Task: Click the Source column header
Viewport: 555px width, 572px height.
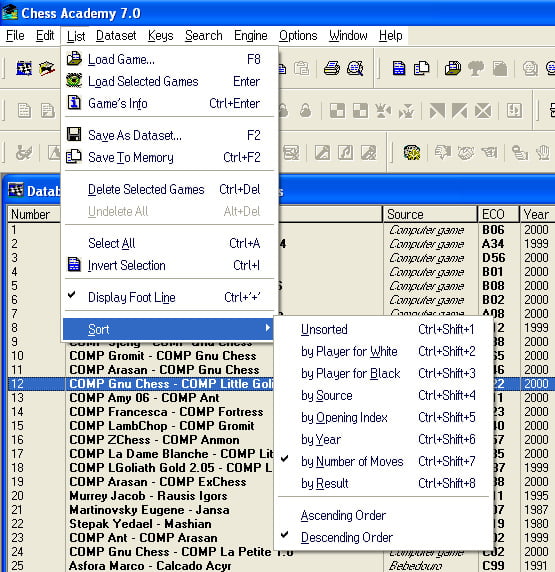Action: 430,214
